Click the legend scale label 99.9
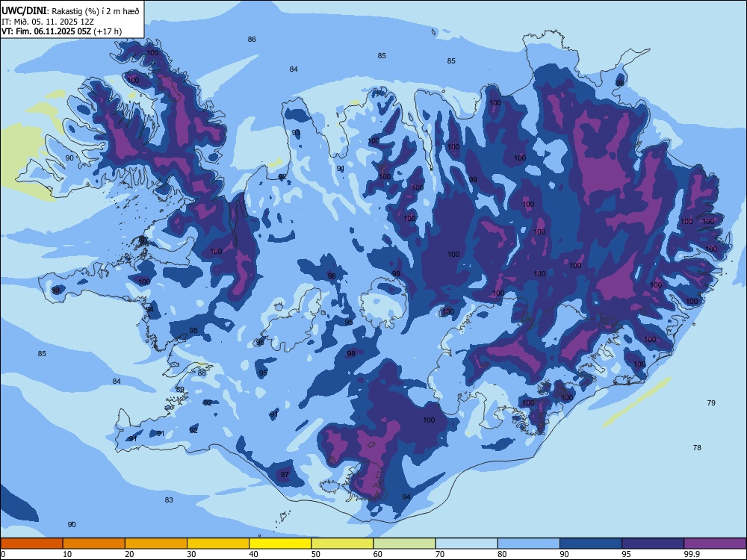 pyautogui.click(x=691, y=554)
